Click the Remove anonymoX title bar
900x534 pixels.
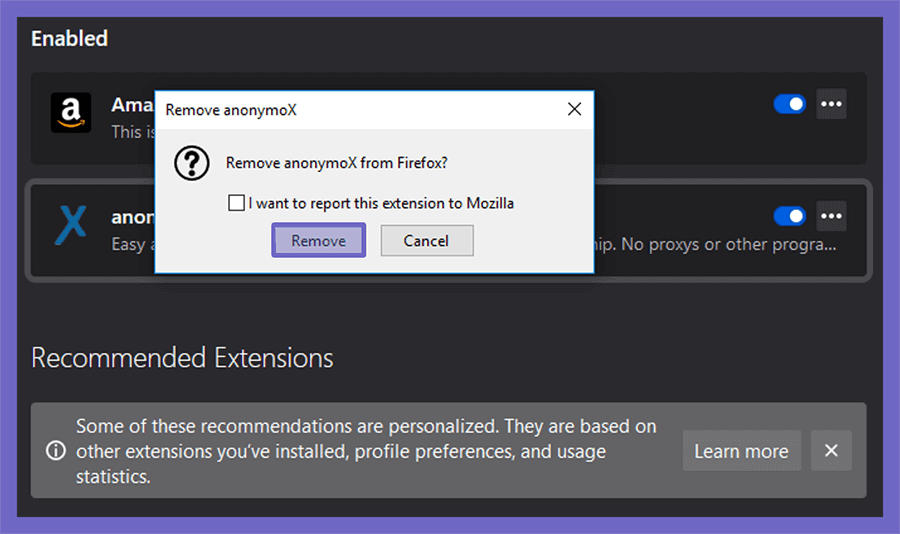[362, 110]
